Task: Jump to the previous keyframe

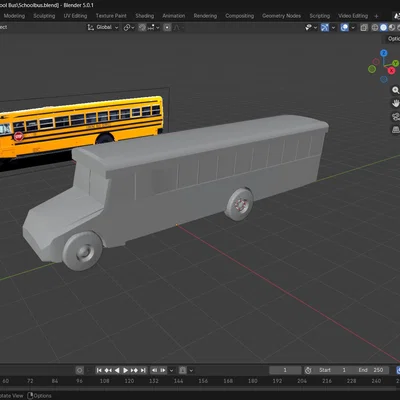Action: coord(108,370)
